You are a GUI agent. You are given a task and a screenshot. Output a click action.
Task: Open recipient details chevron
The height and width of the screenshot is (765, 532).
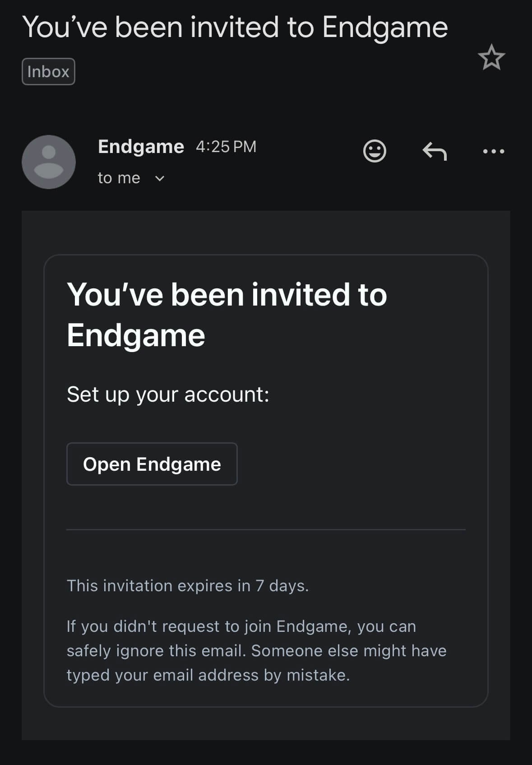pyautogui.click(x=160, y=179)
